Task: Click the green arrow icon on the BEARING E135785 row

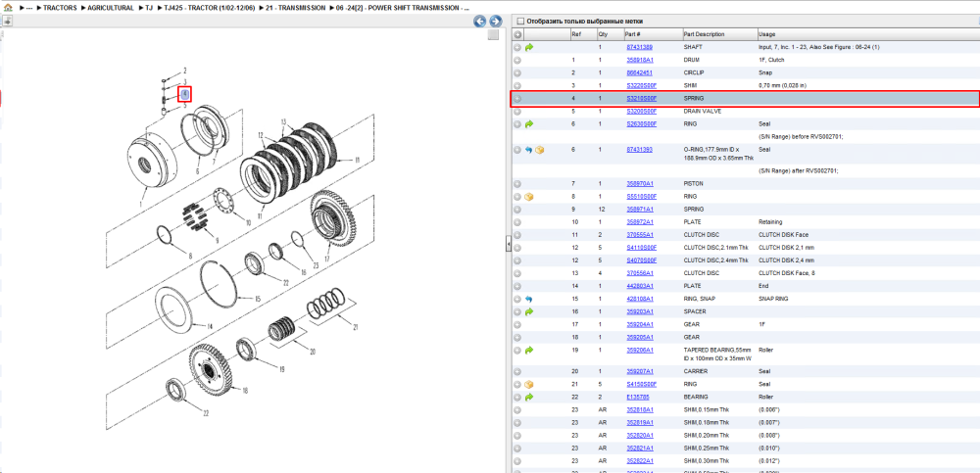Action: 529,397
